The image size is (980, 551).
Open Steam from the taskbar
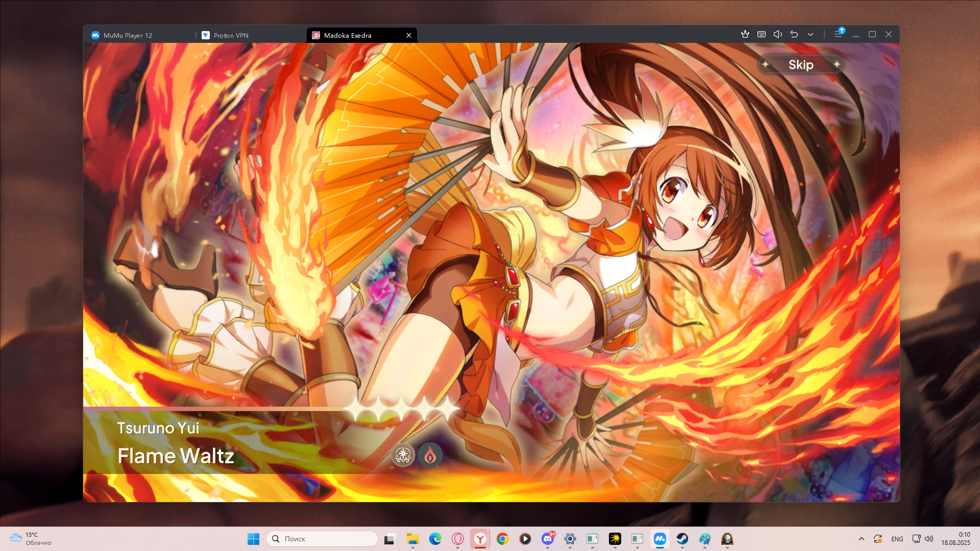pos(682,539)
